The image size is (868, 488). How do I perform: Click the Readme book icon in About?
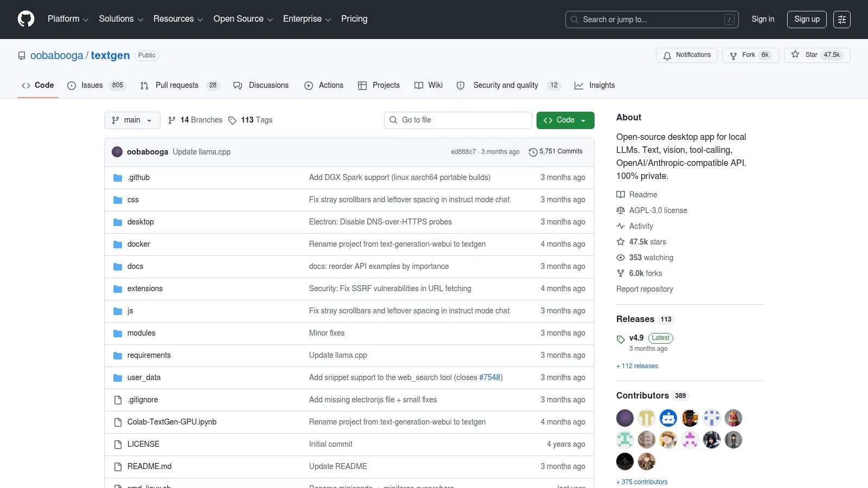click(621, 195)
